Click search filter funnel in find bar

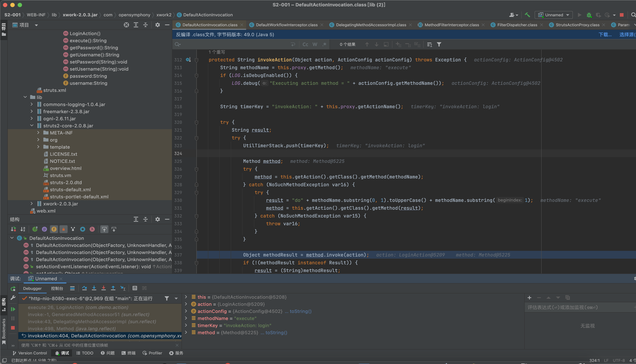tap(439, 44)
